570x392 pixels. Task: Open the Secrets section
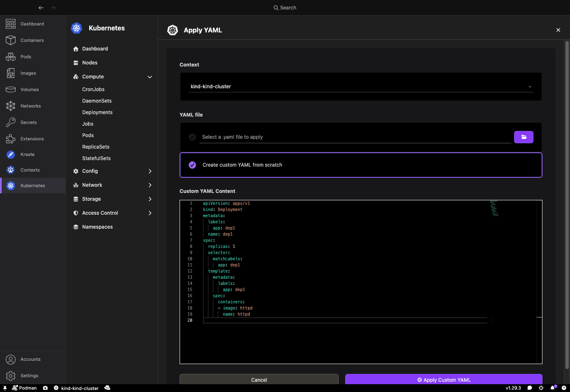pyautogui.click(x=32, y=122)
